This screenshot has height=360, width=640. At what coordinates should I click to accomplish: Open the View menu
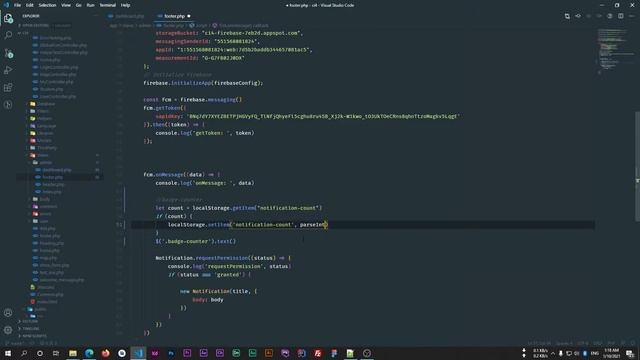tap(66, 5)
